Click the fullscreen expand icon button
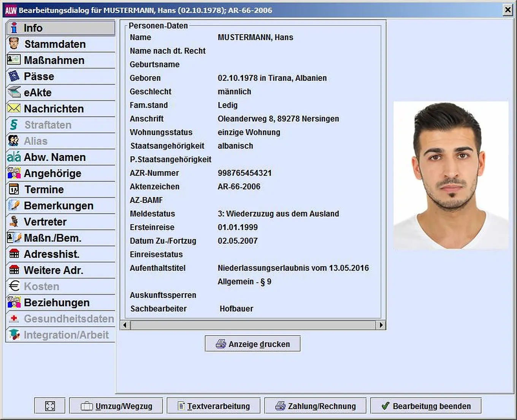 (x=50, y=406)
